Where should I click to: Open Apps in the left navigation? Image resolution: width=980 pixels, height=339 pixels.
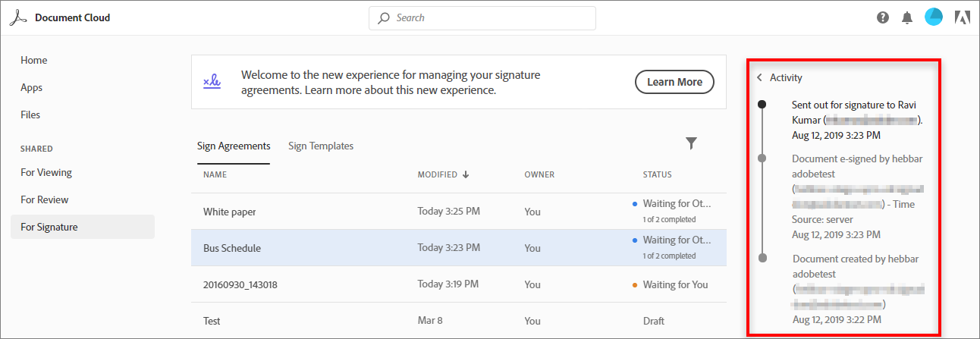tap(32, 87)
